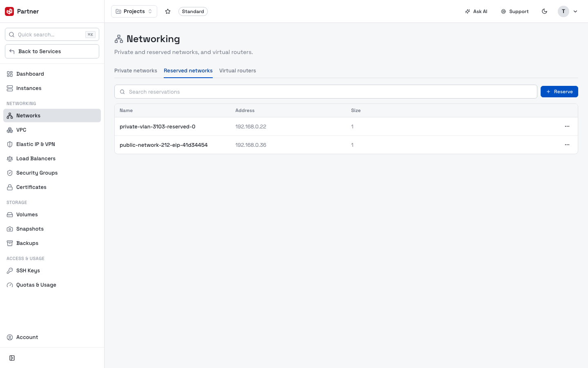Click the magnifier icon in Search reservations
The image size is (588, 368).
(122, 92)
